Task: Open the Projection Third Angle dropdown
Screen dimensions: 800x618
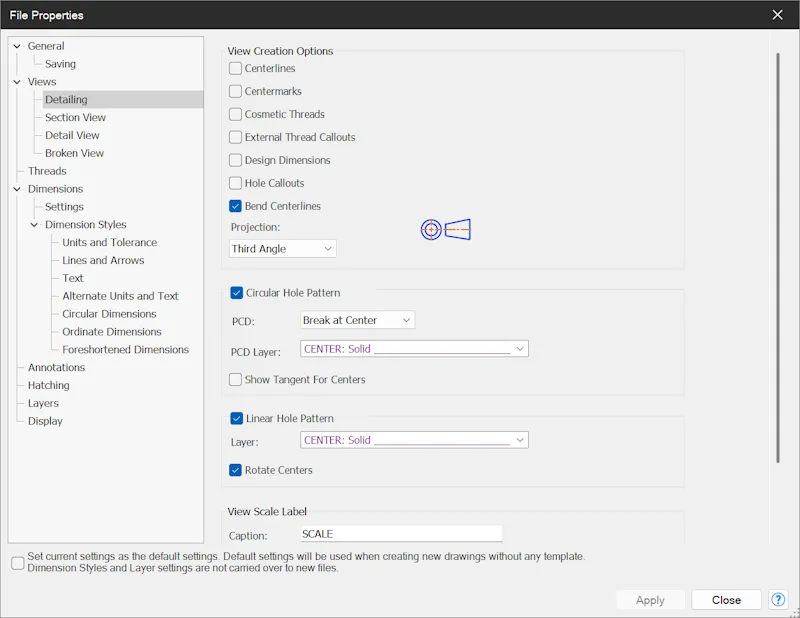Action: click(x=283, y=249)
